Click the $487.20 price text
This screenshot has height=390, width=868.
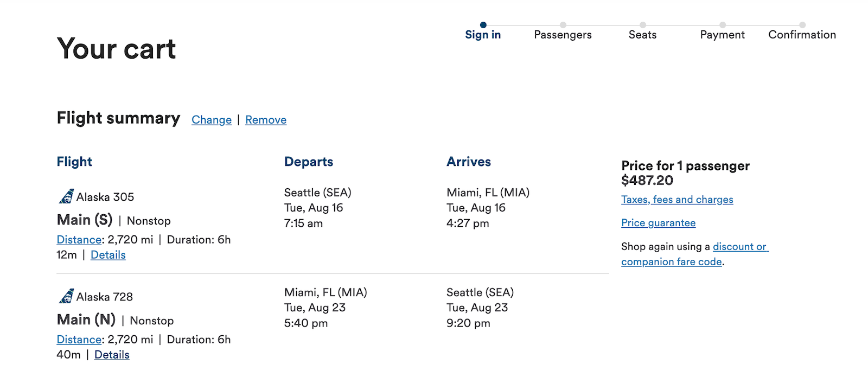click(x=647, y=181)
